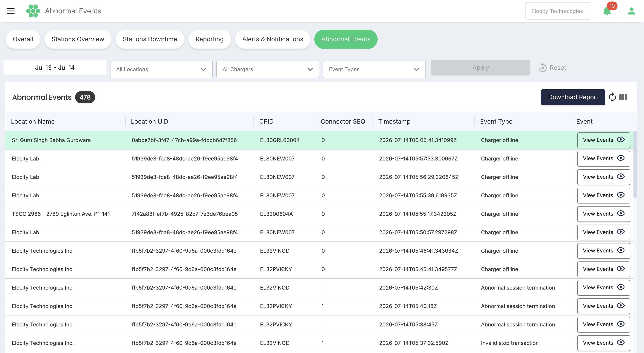View Events for TSCC 2986 Eglinton Ave
644x353 pixels.
[x=604, y=214]
